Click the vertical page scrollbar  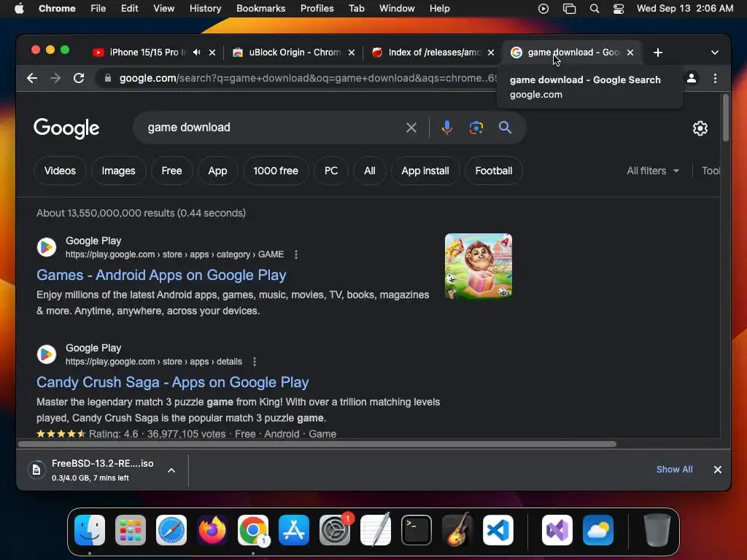point(726,118)
